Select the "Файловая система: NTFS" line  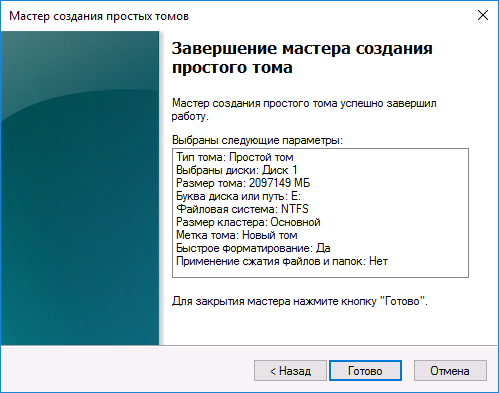tap(242, 209)
